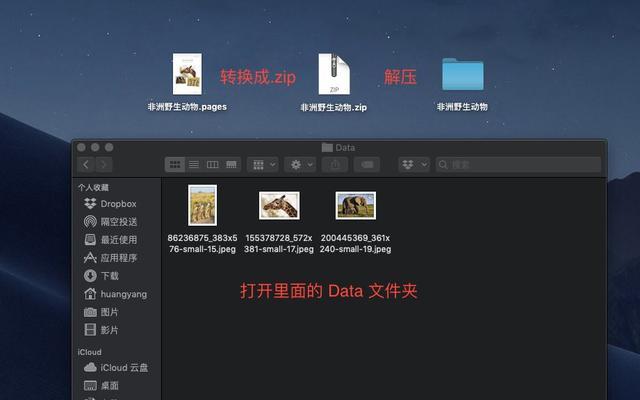Go forward with the Finder forward arrow
Image resolution: width=640 pixels, height=400 pixels.
(x=104, y=164)
